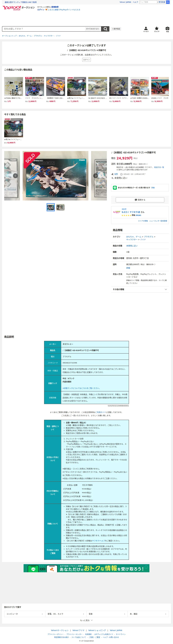Click the もえたく ヤフオク!店 store name
173x644 pixels.
click(x=131, y=212)
